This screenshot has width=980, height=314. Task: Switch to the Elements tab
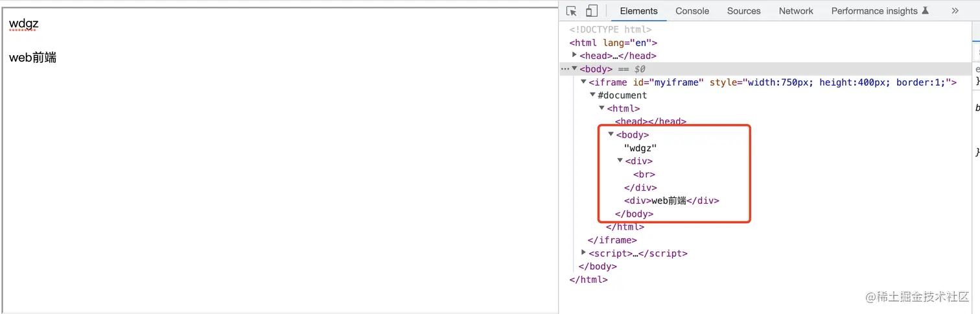(x=638, y=11)
